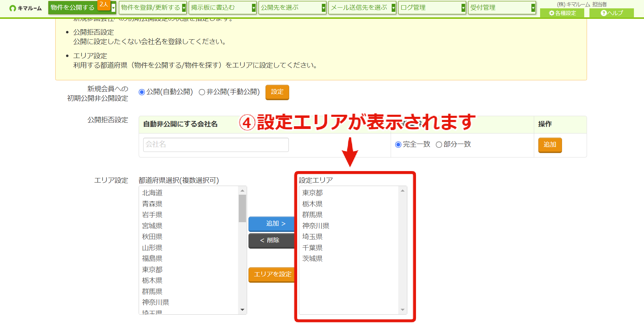This screenshot has height=323, width=644.
Task: Click the エリアを設定 button
Action: click(272, 275)
